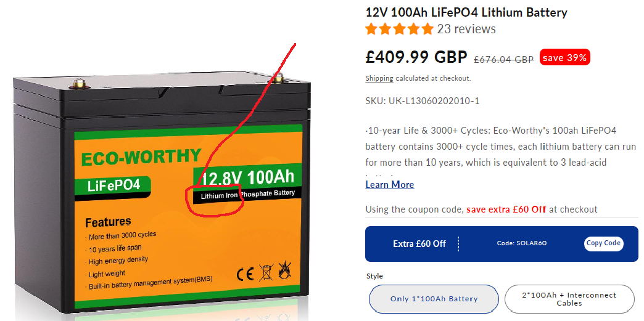Screen dimensions: 644x321
Task: Click the product title heading
Action: click(x=466, y=12)
